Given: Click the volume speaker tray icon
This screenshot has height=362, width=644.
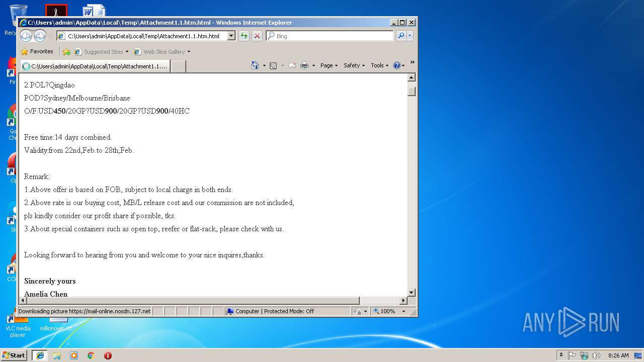Looking at the screenshot, I should (x=596, y=355).
